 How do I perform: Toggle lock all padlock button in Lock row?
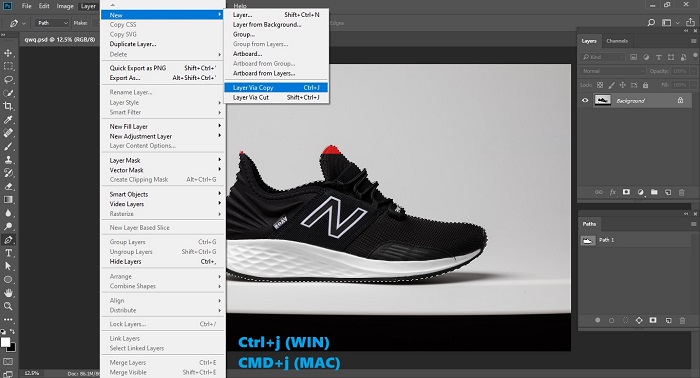[x=645, y=85]
